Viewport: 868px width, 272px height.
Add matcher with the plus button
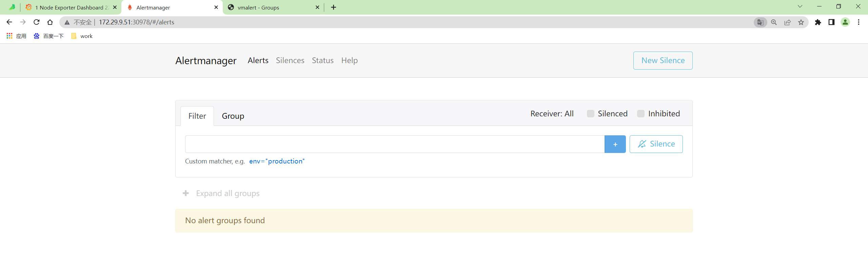(x=615, y=144)
